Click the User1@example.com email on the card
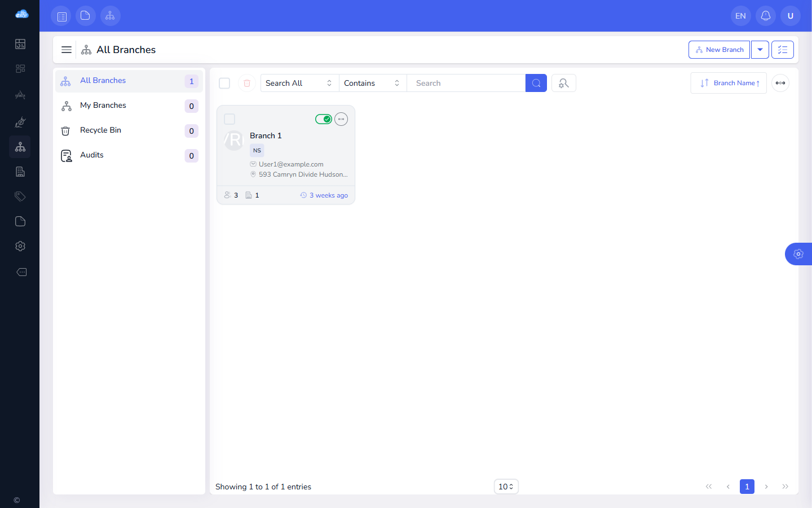The width and height of the screenshot is (812, 508). tap(291, 164)
